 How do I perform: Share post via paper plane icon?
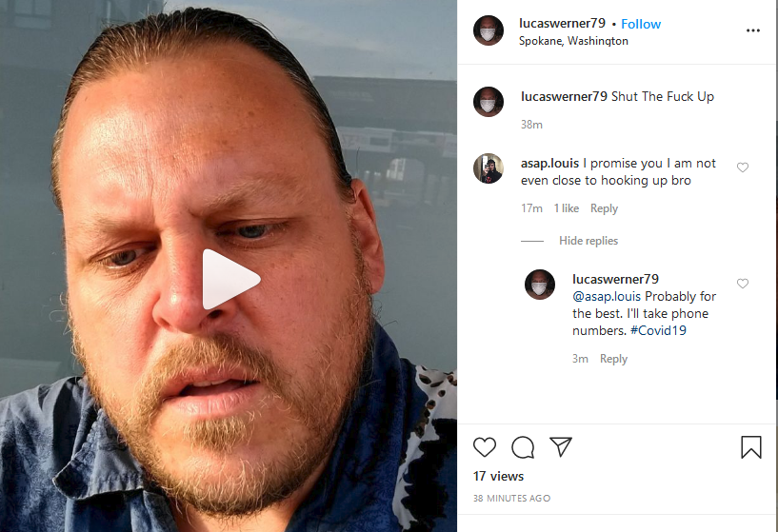click(561, 446)
